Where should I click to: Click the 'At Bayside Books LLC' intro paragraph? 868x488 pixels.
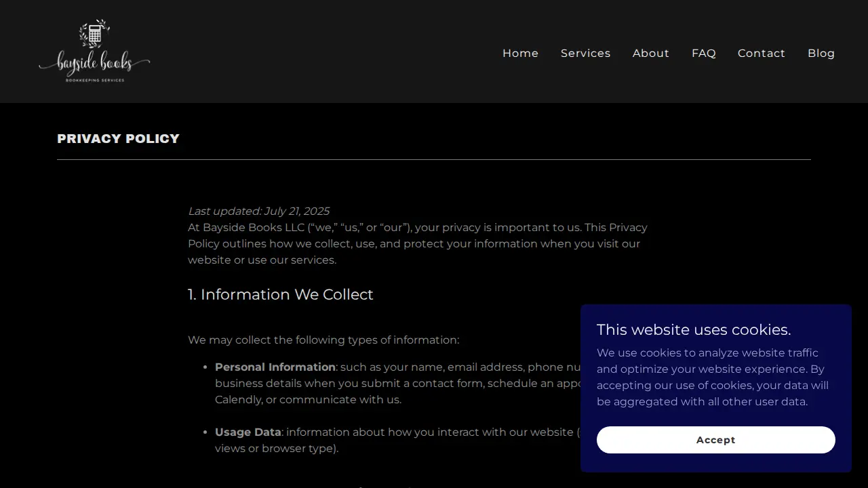click(x=418, y=244)
